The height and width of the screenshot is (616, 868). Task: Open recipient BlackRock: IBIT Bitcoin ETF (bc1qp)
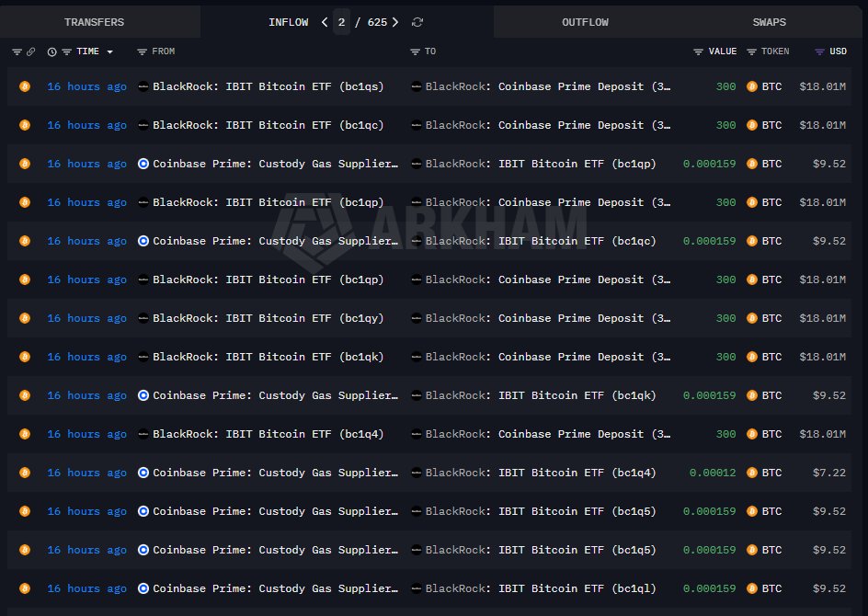tap(541, 164)
